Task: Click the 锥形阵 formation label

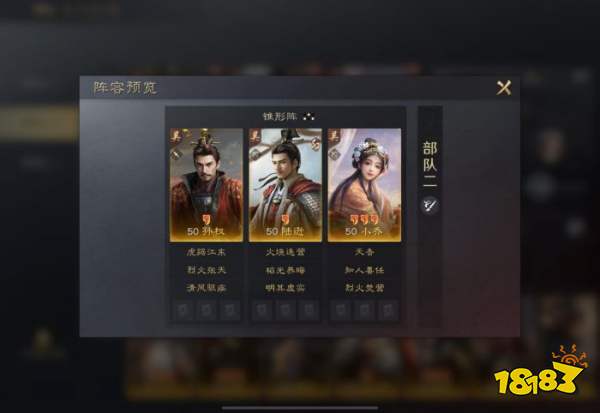Action: click(280, 116)
